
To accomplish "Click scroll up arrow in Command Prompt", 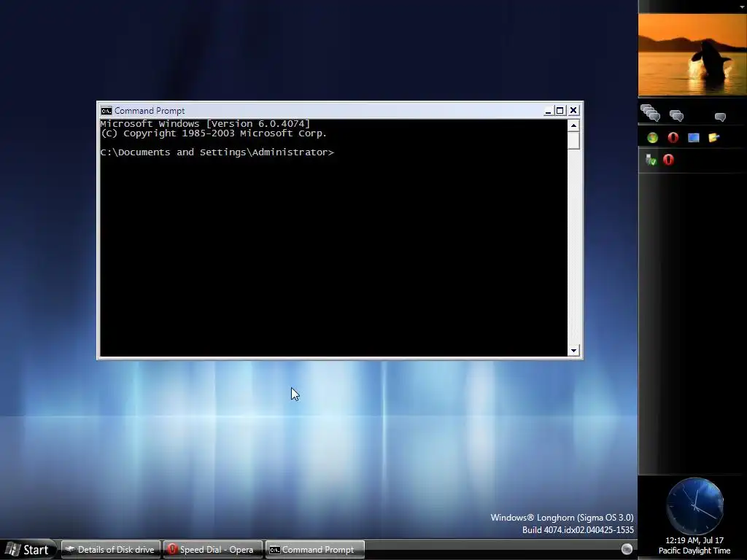I will coord(573,125).
